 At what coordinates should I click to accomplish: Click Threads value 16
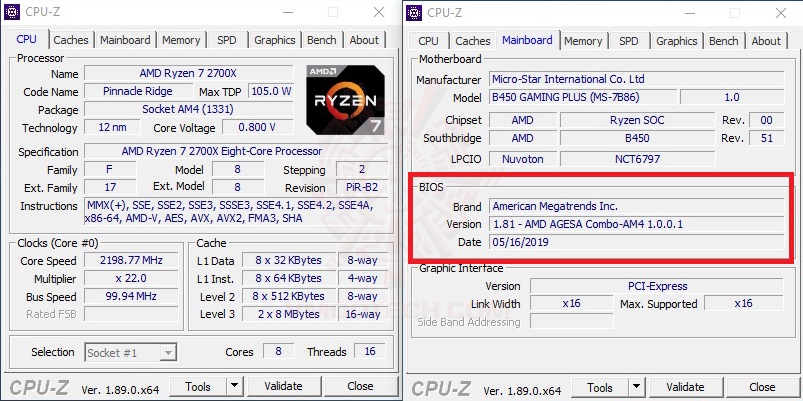(370, 351)
